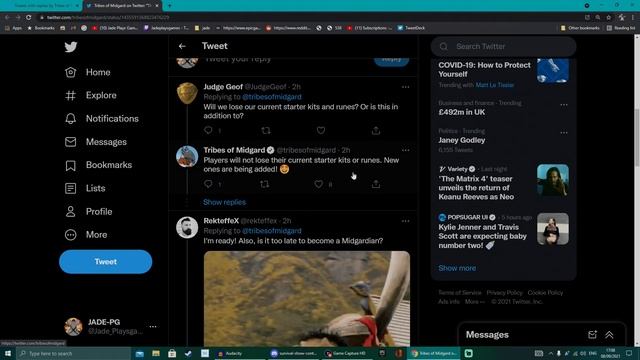Go back using the Tweet header arrow

[182, 46]
